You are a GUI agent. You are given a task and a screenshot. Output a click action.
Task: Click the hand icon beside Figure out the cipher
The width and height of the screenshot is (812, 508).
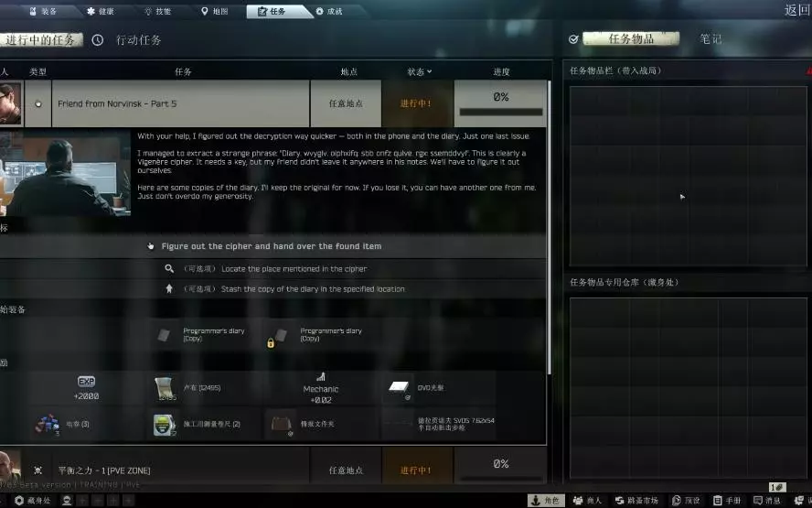[x=150, y=246]
